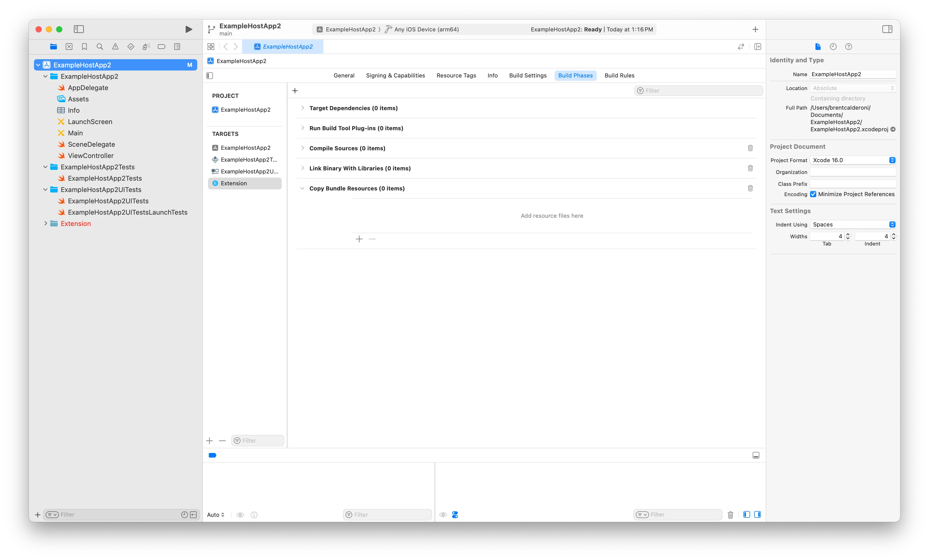
Task: Hide the navigator sidebar toggle
Action: 79,29
